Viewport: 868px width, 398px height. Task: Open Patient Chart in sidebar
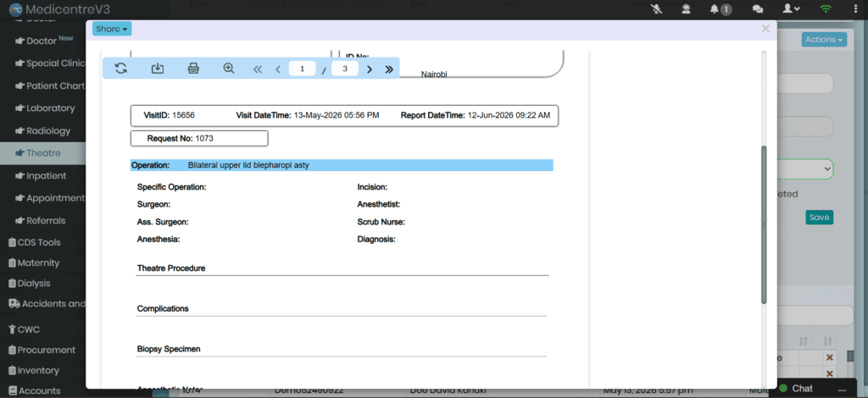(50, 86)
